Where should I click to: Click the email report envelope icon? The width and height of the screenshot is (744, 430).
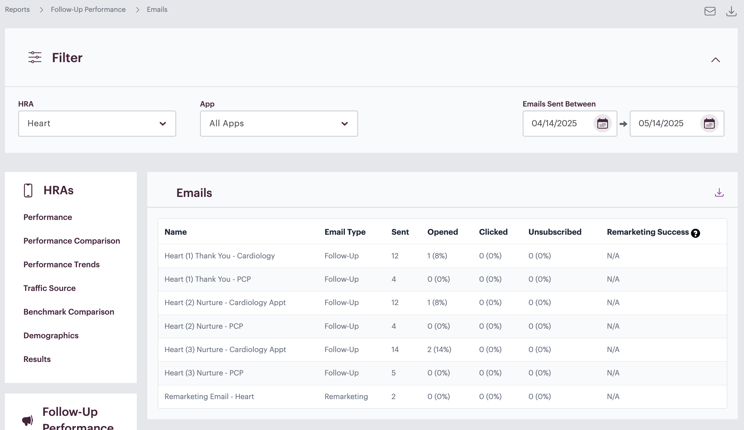710,11
